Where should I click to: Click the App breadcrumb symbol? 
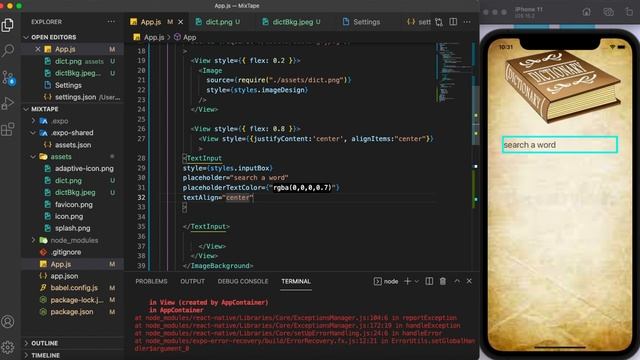point(185,37)
